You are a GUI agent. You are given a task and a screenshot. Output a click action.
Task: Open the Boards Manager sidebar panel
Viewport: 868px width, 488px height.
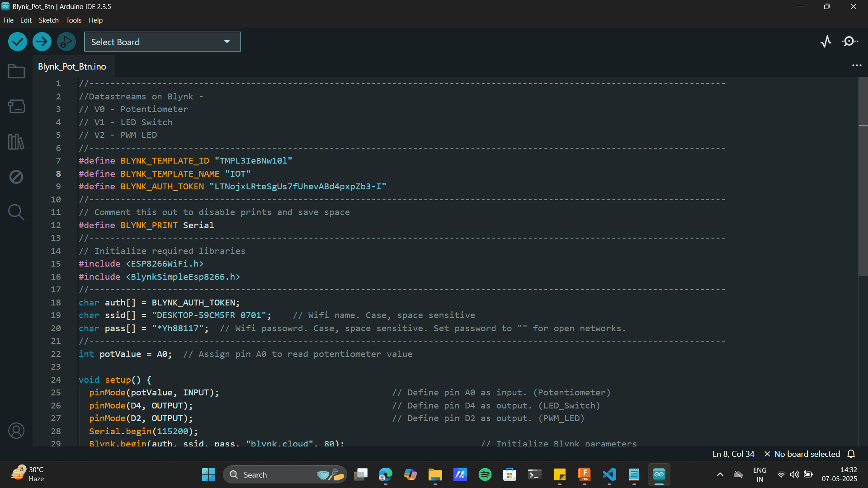(16, 106)
